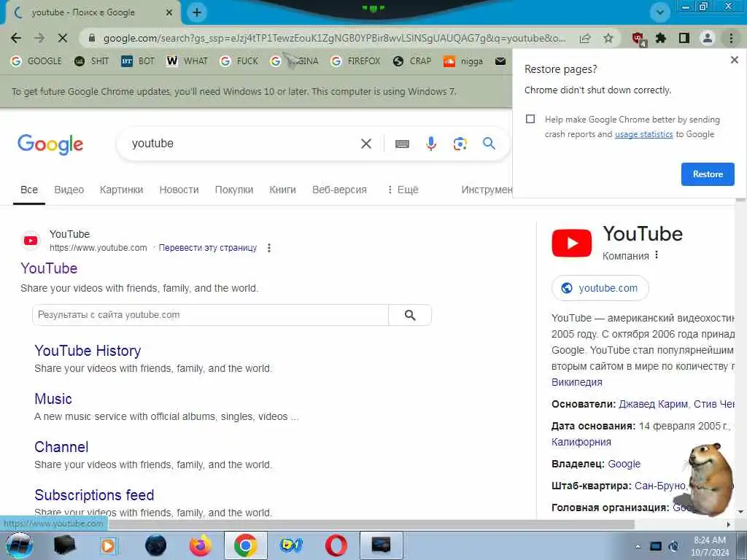Focus the youtube.com site search field
This screenshot has height=560, width=747.
[211, 315]
